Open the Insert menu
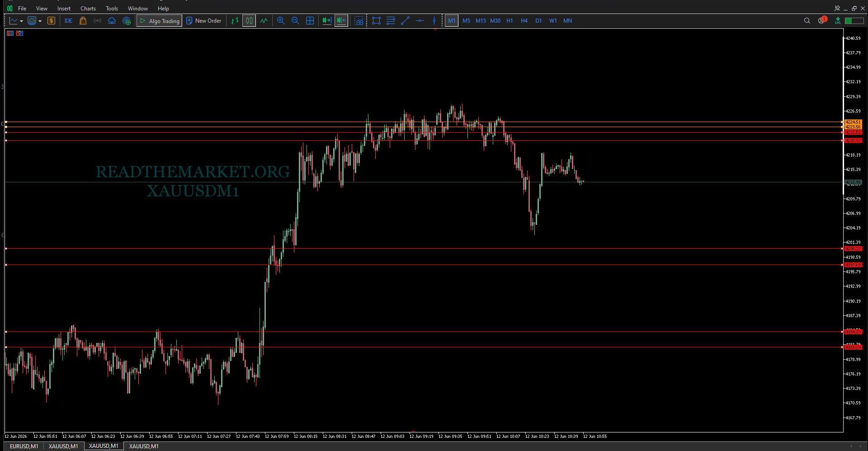This screenshot has height=451, width=868. pos(64,9)
